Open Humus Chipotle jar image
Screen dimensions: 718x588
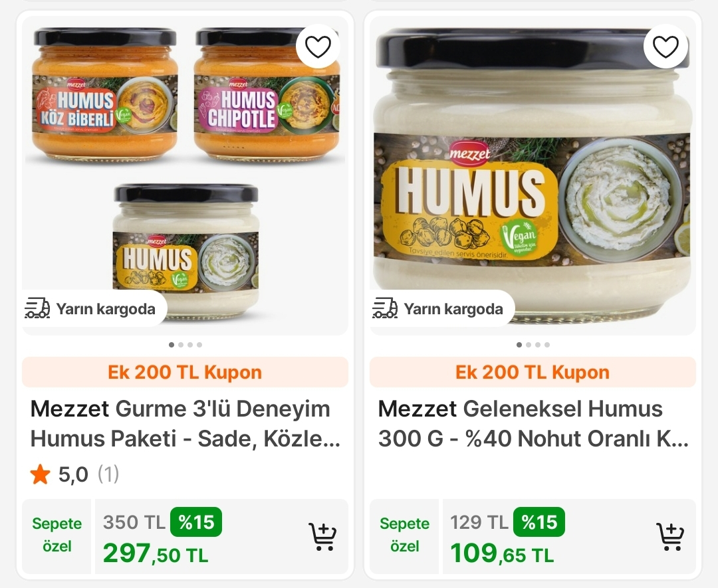tap(266, 93)
